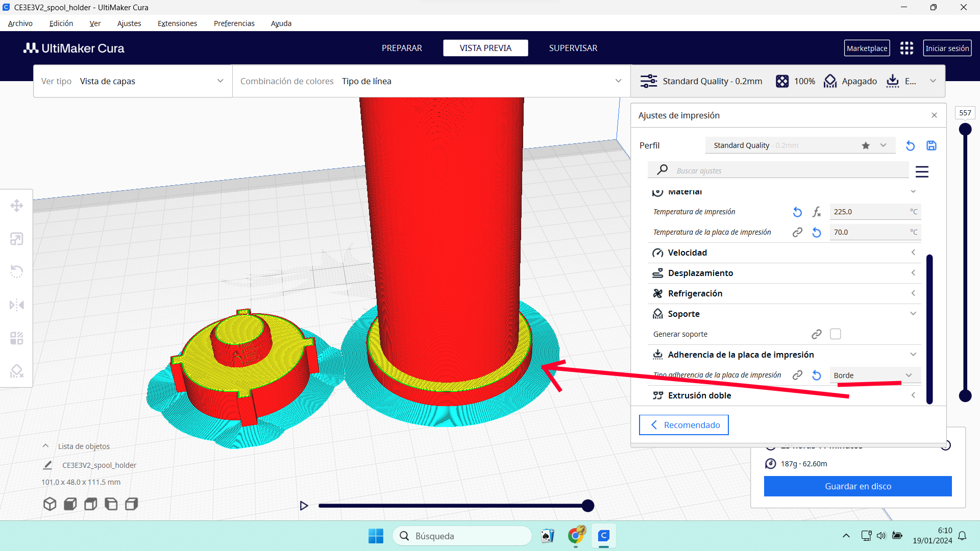The width and height of the screenshot is (980, 551).
Task: Switch to the PREPARAR tab
Action: tap(402, 48)
